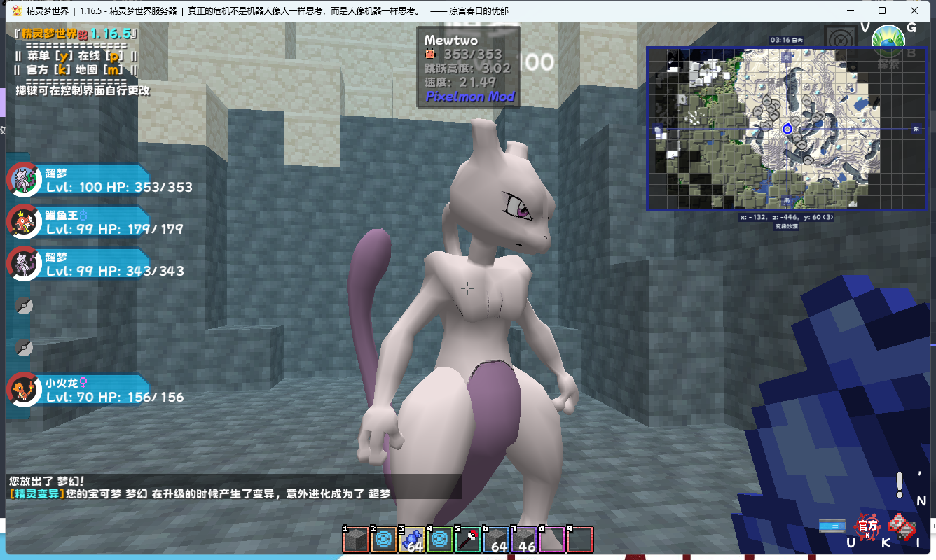Click the 精灵梦世界 1.16.5 title banner
This screenshot has width=936, height=560.
tap(76, 33)
